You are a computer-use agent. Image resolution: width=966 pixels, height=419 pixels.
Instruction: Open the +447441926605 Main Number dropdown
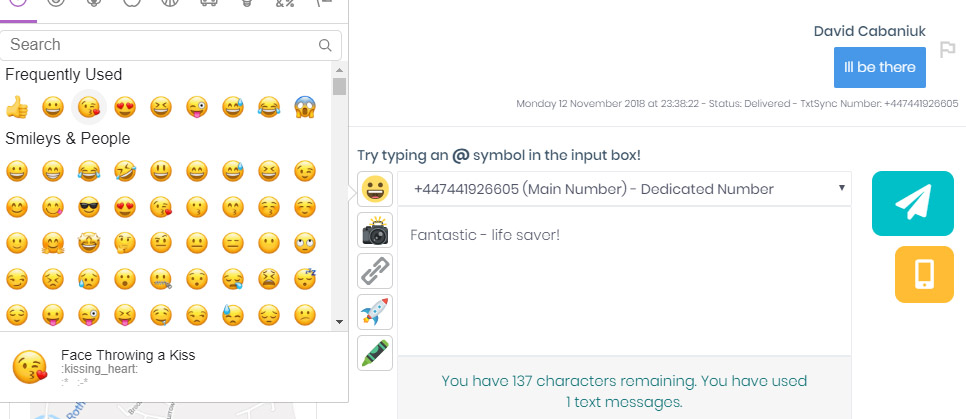pos(624,189)
